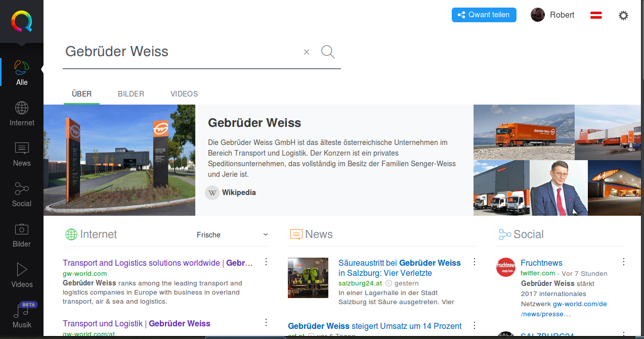644x339 pixels.
Task: Switch to the BILDER tab
Action: [x=131, y=94]
